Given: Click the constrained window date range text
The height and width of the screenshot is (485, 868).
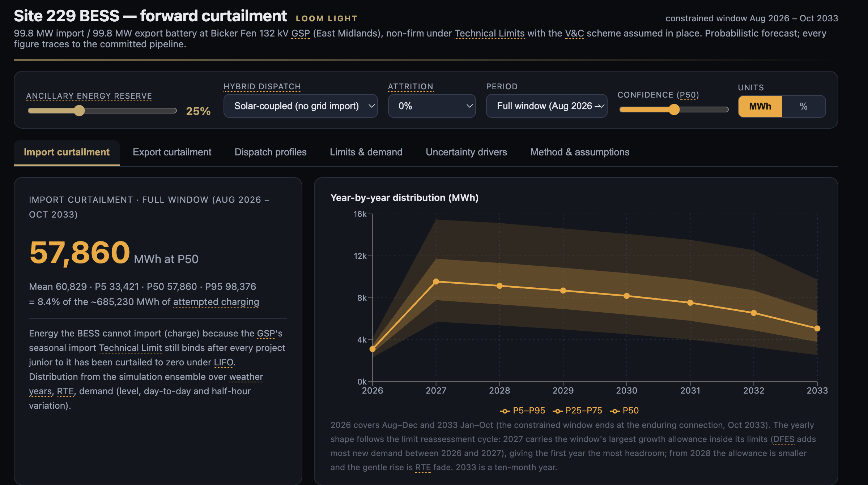Looking at the screenshot, I should pos(752,18).
